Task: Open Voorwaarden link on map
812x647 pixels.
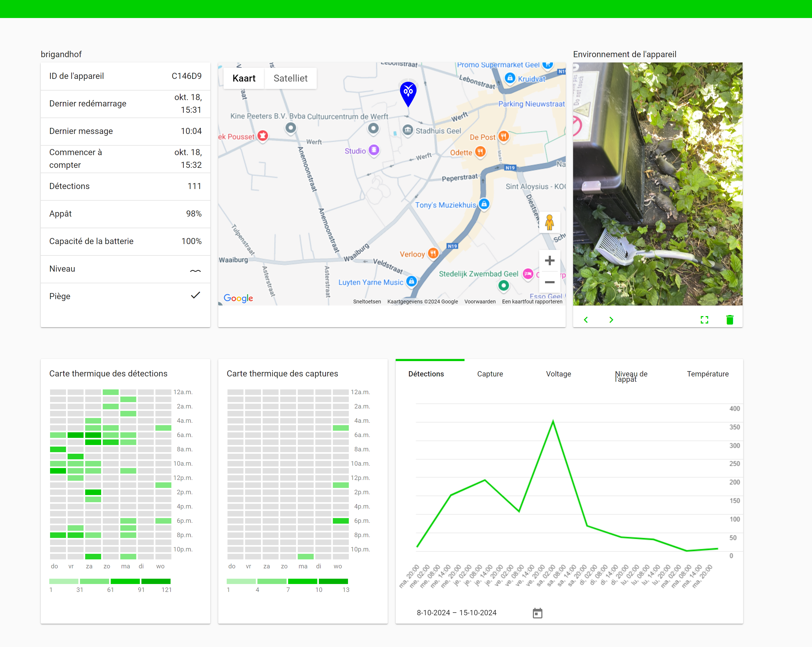Action: (x=480, y=302)
